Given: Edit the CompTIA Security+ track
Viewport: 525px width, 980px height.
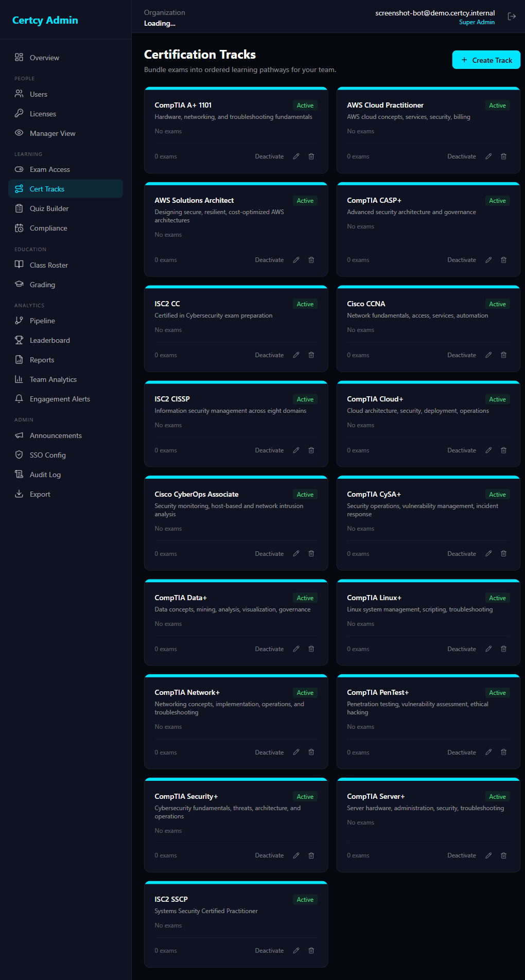Looking at the screenshot, I should (296, 855).
